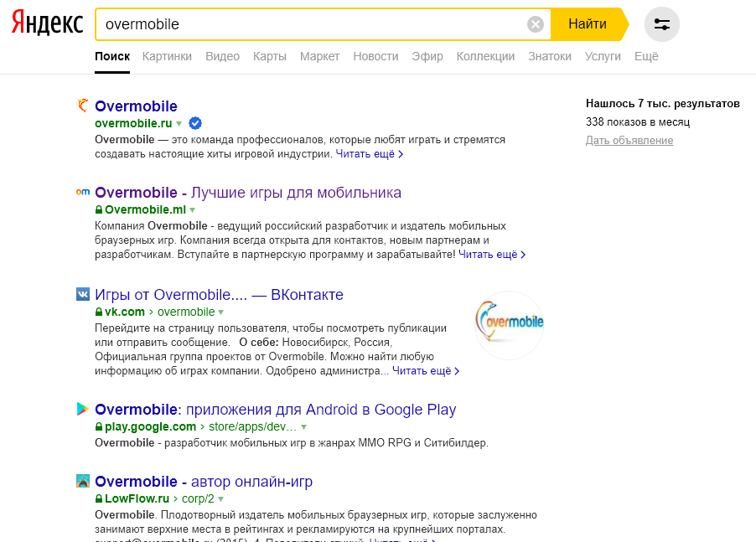This screenshot has width=756, height=542.
Task: Open search settings filter icon
Action: point(662,24)
